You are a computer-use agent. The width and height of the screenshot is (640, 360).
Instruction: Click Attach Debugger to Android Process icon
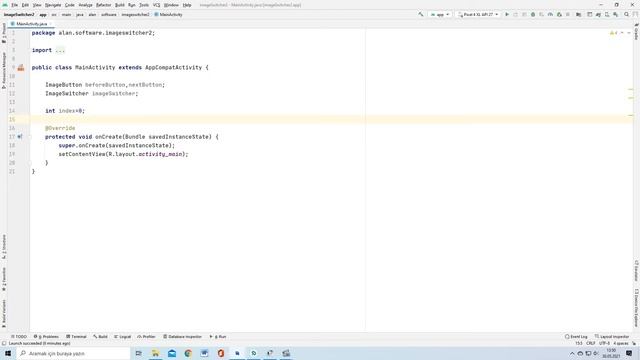point(559,15)
